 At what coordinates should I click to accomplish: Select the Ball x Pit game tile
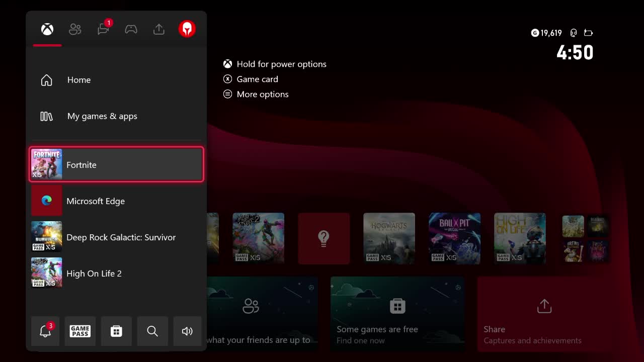coord(454,238)
